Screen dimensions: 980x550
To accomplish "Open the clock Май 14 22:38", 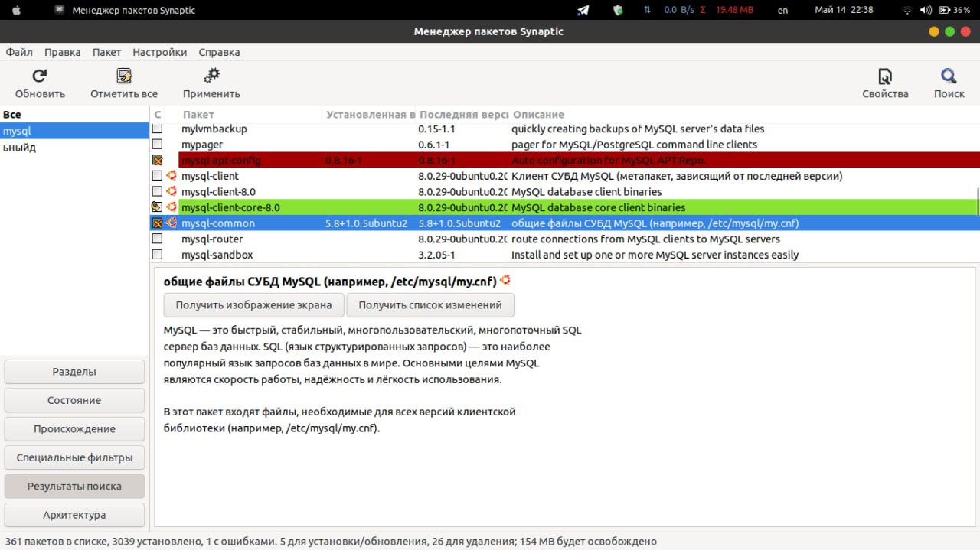I will pos(844,10).
